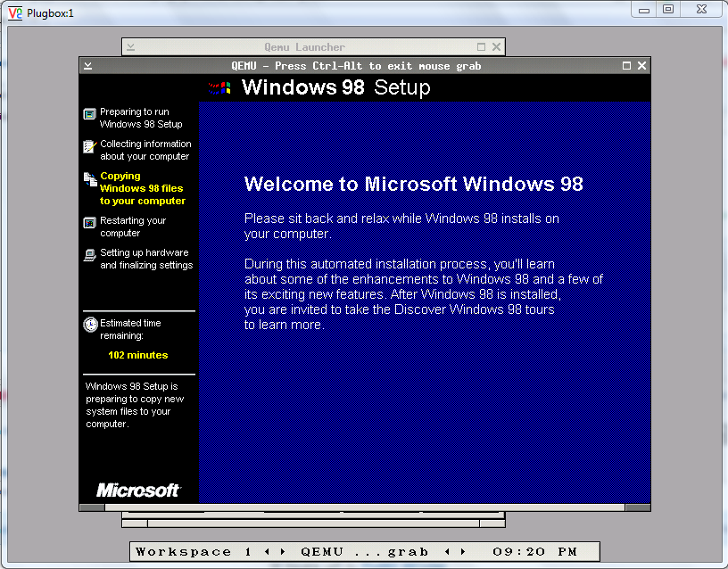Screen dimensions: 728x569
Task: Maximize the QEMU window
Action: click(x=626, y=66)
